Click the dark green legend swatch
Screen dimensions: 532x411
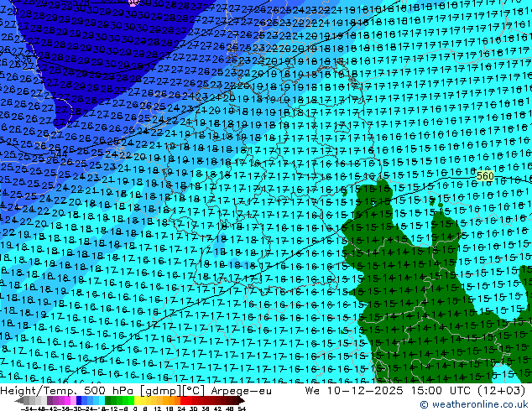coord(108,400)
